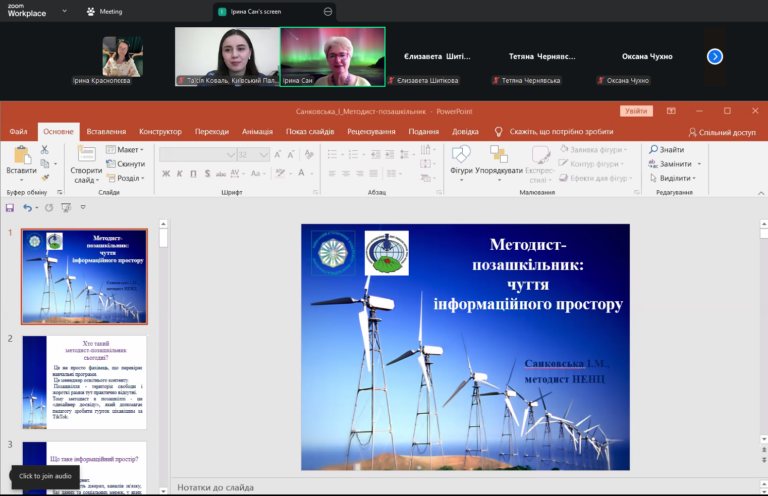This screenshot has width=768, height=496.
Task: Open the Анімація ribbon tab
Action: point(257,131)
